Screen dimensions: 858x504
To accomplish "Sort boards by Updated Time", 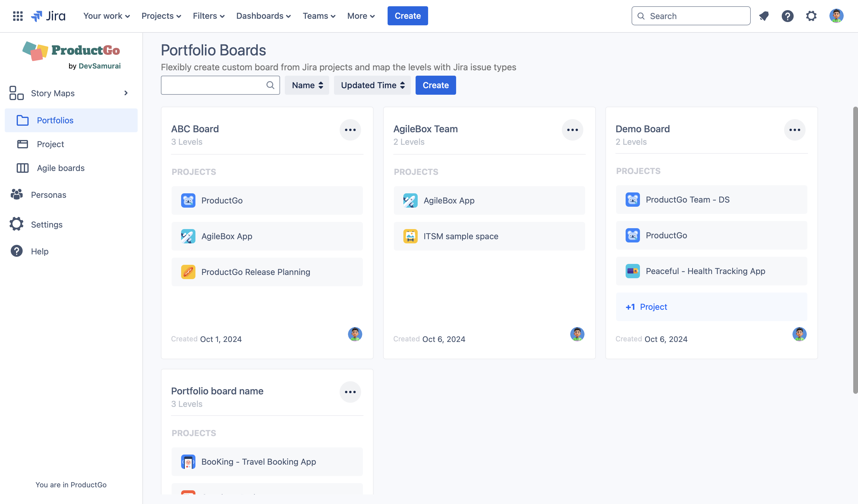I will [x=372, y=85].
